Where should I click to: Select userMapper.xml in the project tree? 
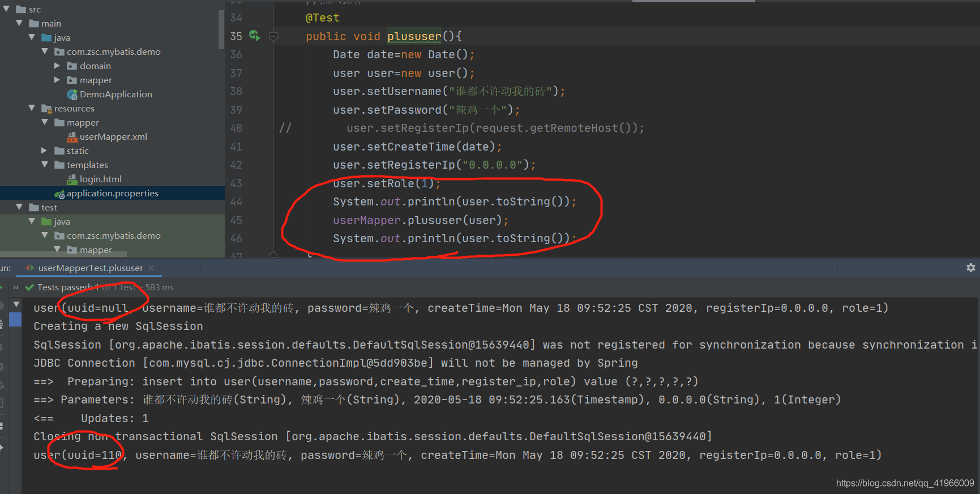click(113, 137)
